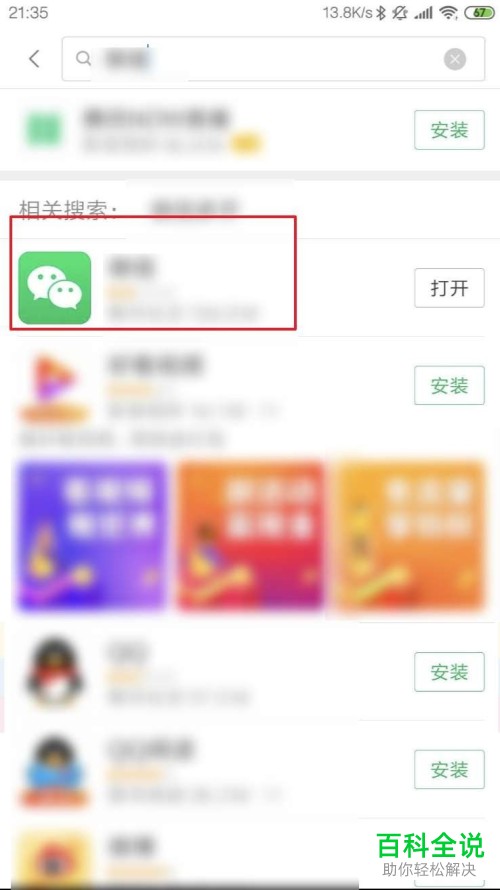Install the first green-icon app result

pyautogui.click(x=449, y=130)
